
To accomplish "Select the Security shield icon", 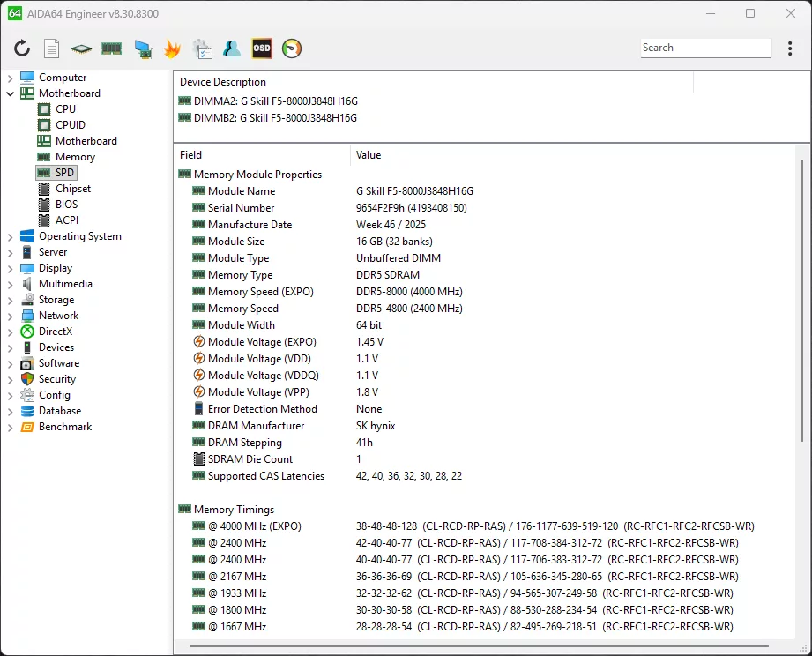I will click(27, 379).
